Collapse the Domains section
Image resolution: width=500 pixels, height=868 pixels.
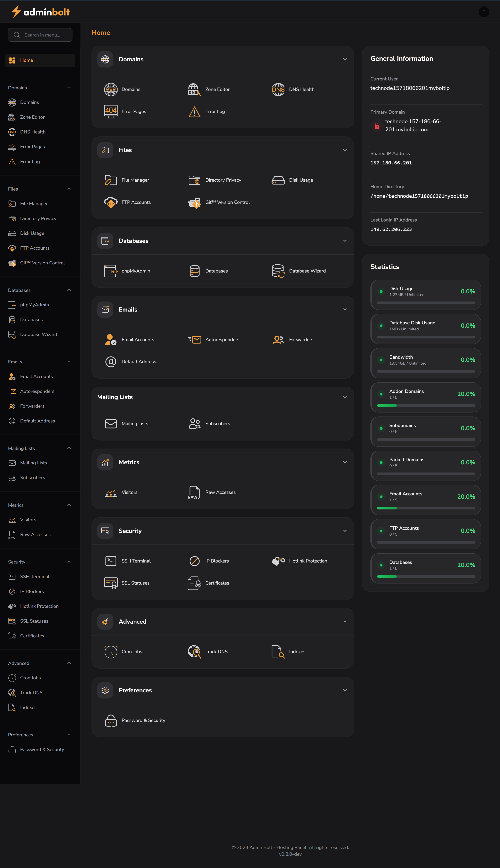[x=345, y=59]
